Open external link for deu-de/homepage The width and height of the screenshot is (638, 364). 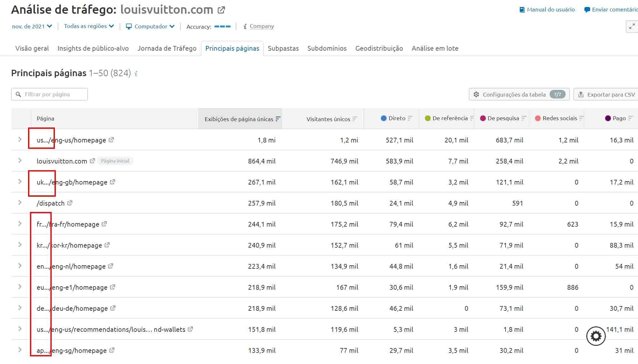(113, 308)
